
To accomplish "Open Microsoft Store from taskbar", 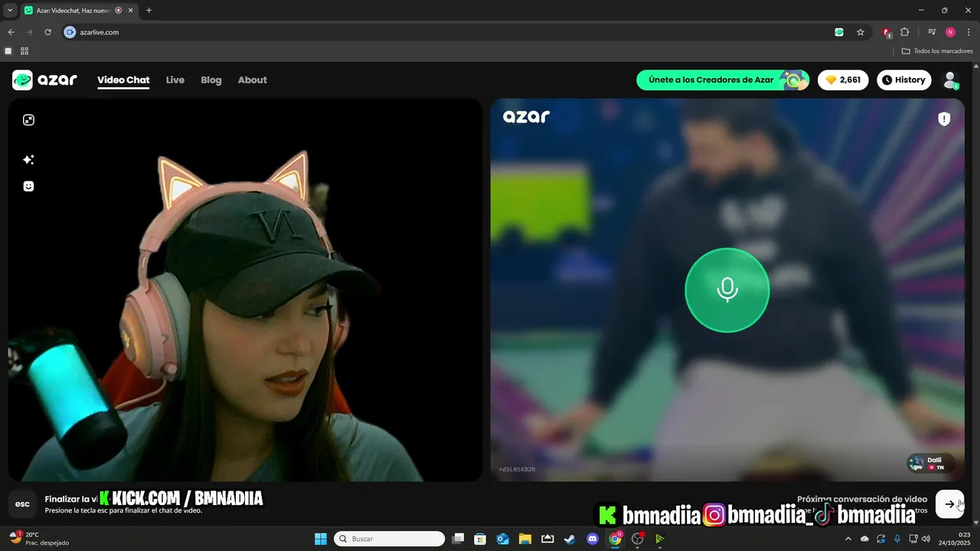I will (x=480, y=539).
